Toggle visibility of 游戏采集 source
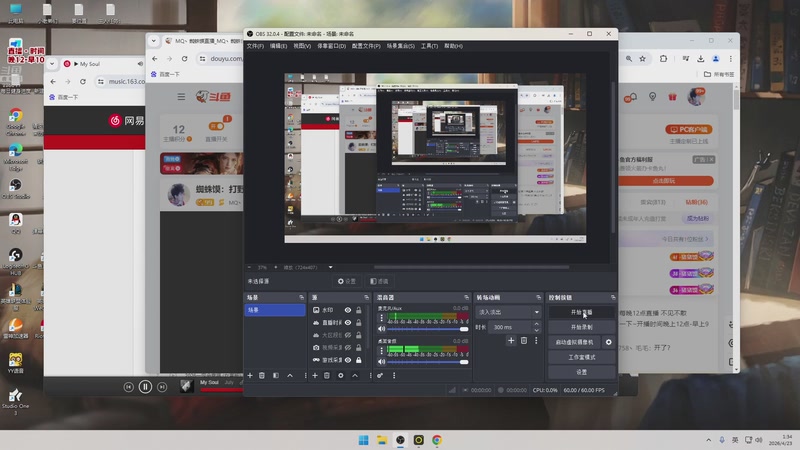 click(x=347, y=360)
